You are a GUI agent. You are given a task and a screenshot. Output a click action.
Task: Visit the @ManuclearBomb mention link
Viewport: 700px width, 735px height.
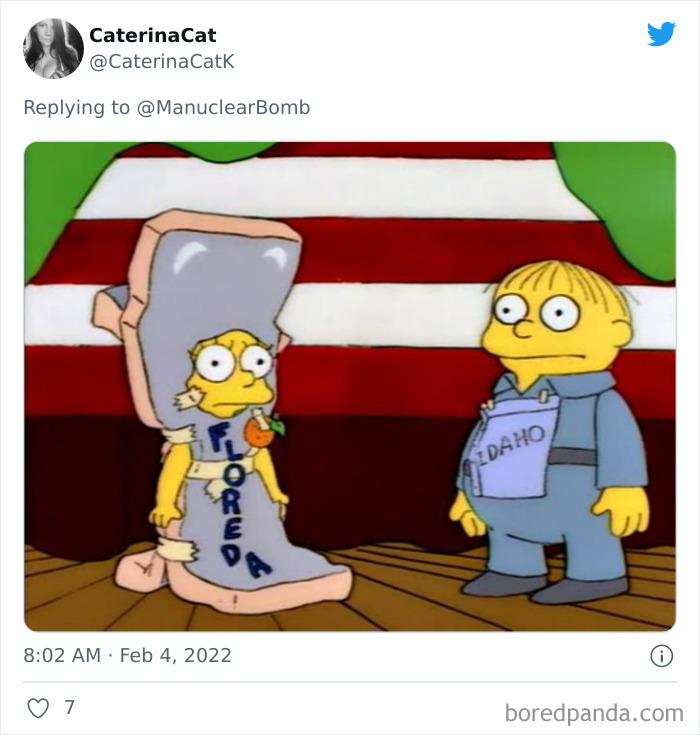[x=223, y=107]
